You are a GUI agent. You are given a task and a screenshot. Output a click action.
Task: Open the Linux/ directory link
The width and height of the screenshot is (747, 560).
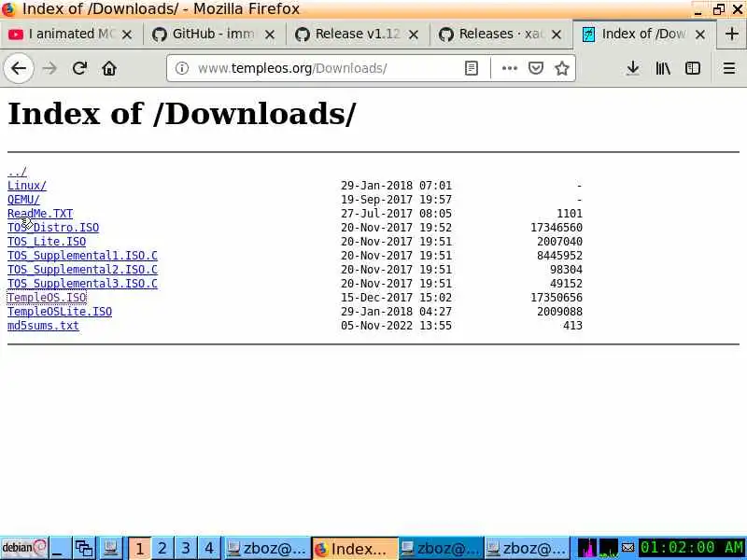pos(27,186)
